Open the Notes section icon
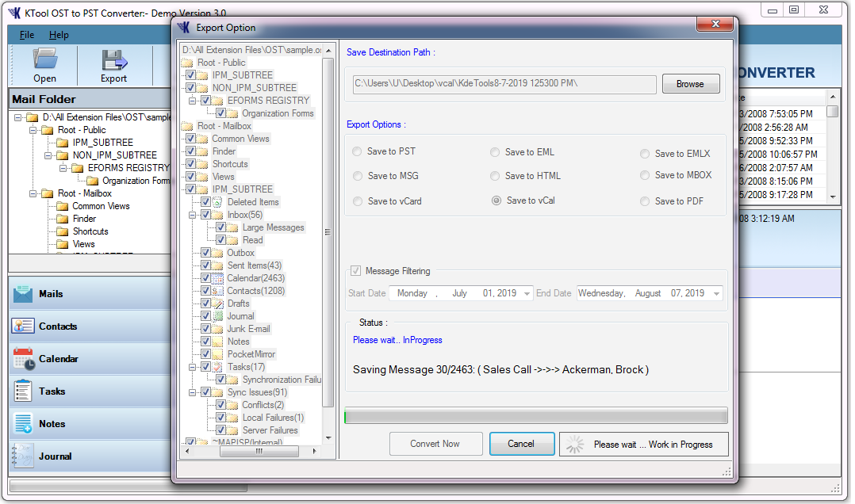The height and width of the screenshot is (504, 855). tap(24, 424)
